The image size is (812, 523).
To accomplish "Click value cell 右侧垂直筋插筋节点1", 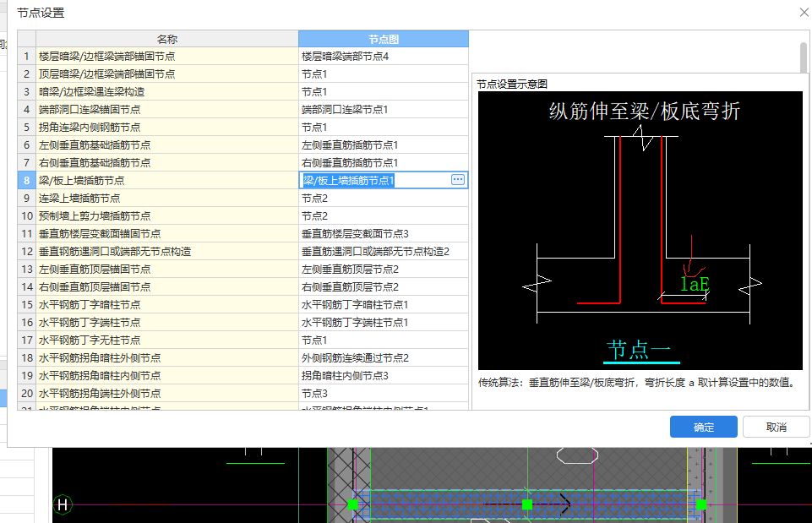I will (x=384, y=162).
